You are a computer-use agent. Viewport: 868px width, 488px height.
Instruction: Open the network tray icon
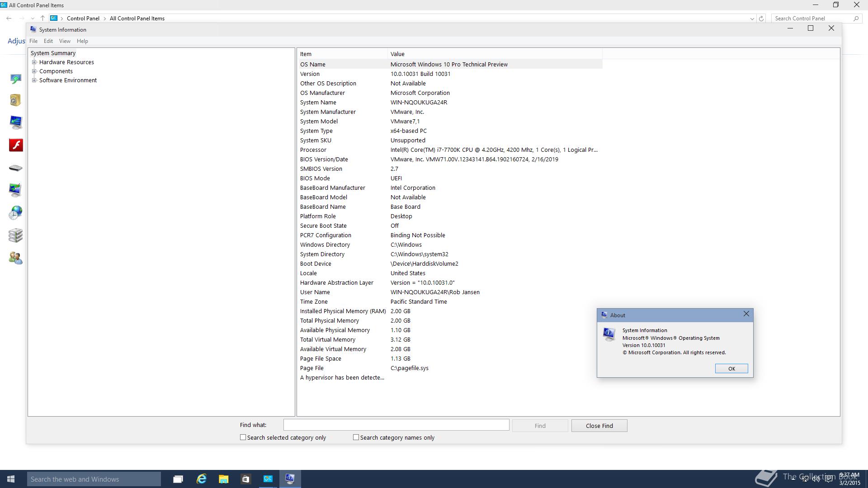pos(805,479)
